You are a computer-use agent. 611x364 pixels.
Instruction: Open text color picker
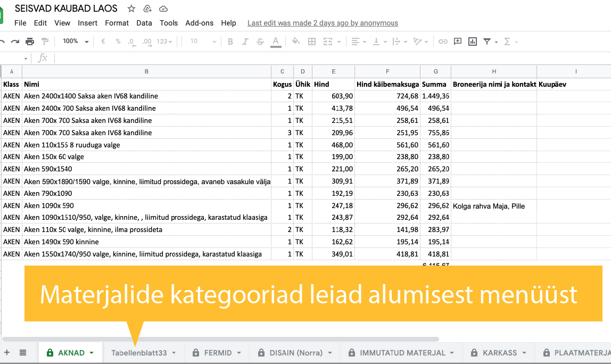pos(276,42)
